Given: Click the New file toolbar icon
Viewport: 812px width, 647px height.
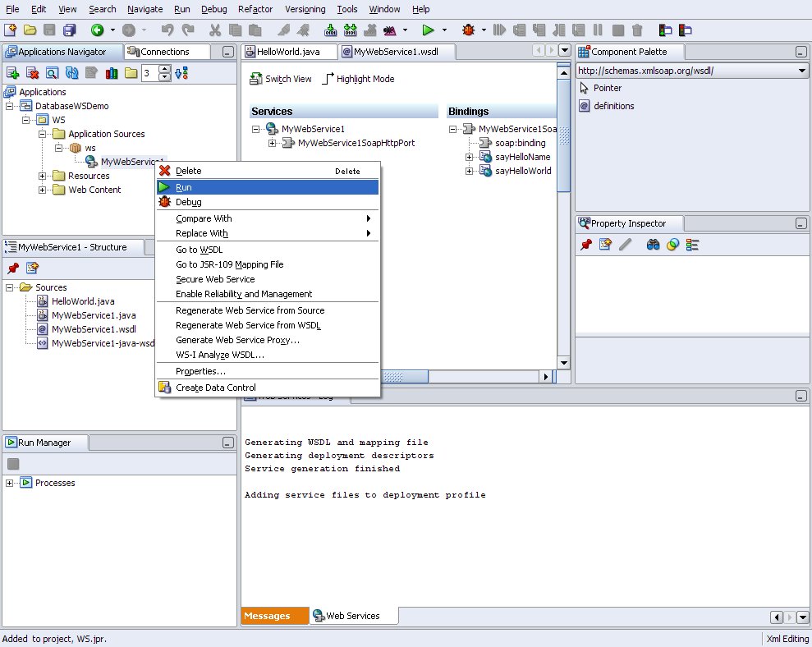Looking at the screenshot, I should click(10, 30).
